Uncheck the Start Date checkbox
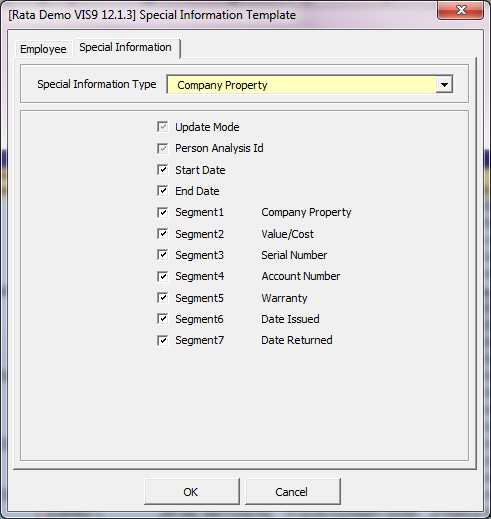This screenshot has height=519, width=491. point(162,170)
